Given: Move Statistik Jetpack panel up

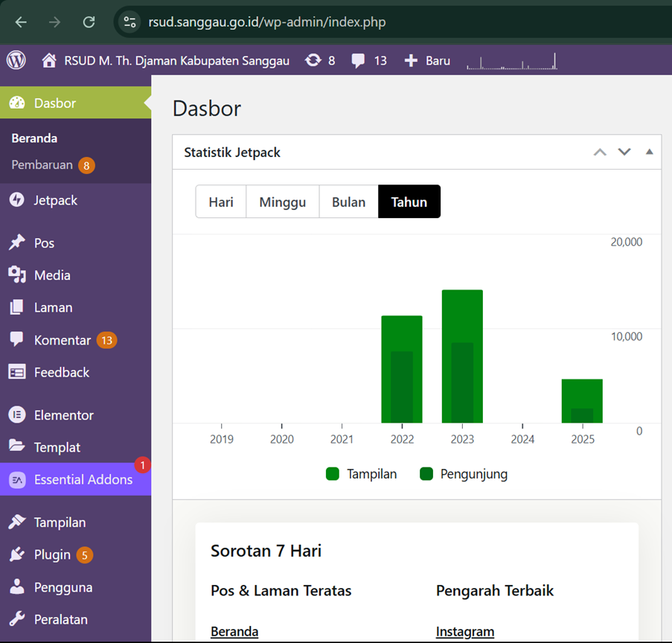Looking at the screenshot, I should click(x=600, y=152).
